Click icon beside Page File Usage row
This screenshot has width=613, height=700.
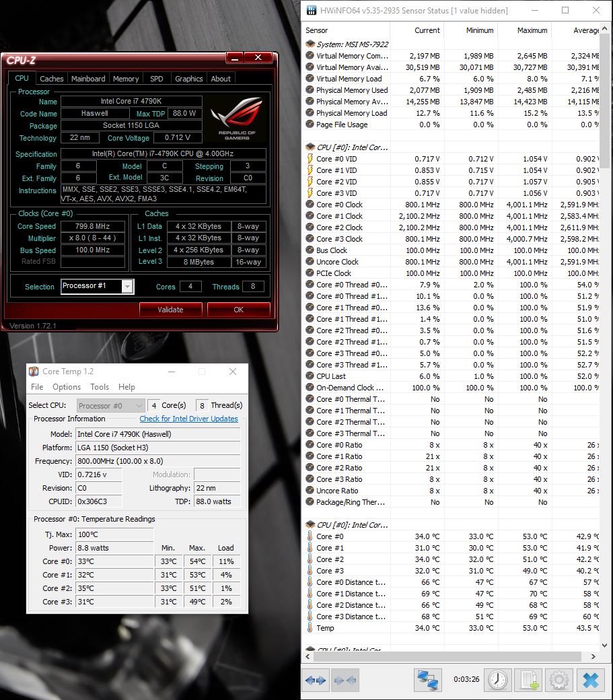tap(310, 124)
